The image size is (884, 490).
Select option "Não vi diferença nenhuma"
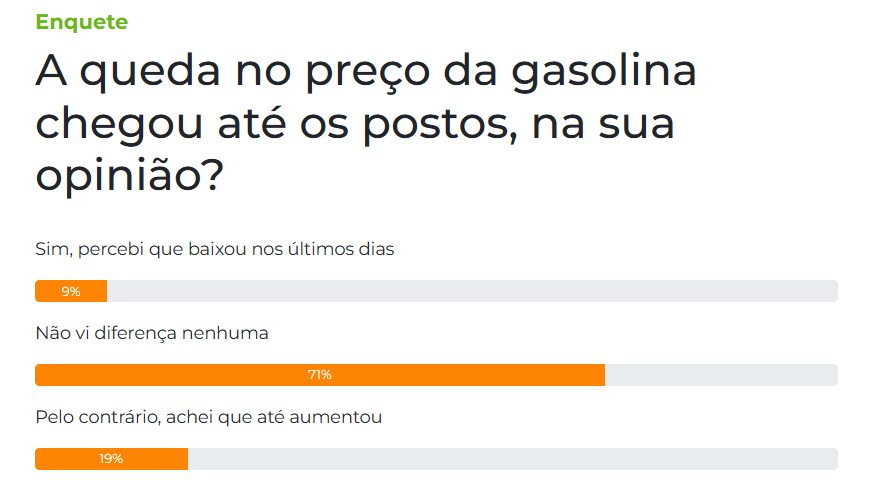pos(152,333)
